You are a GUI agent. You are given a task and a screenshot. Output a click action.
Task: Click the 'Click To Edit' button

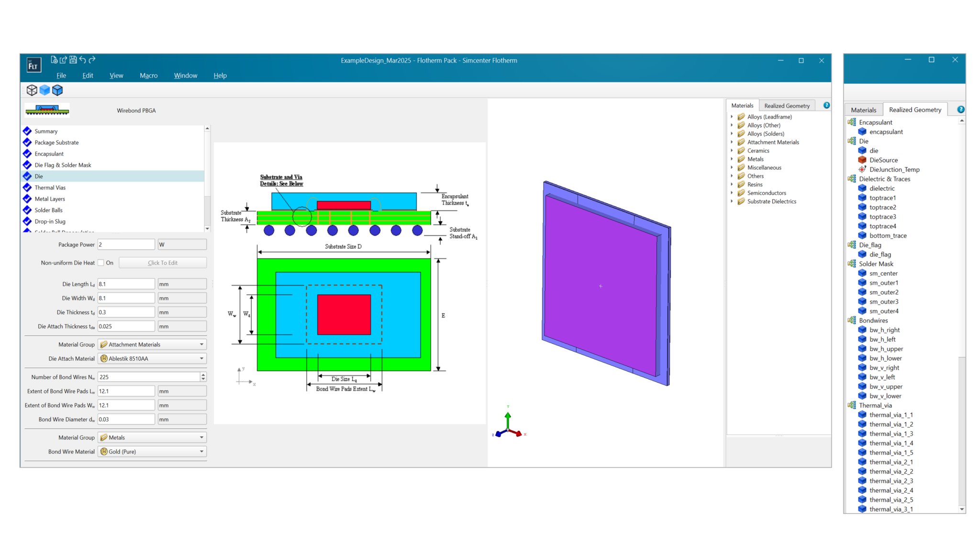162,263
